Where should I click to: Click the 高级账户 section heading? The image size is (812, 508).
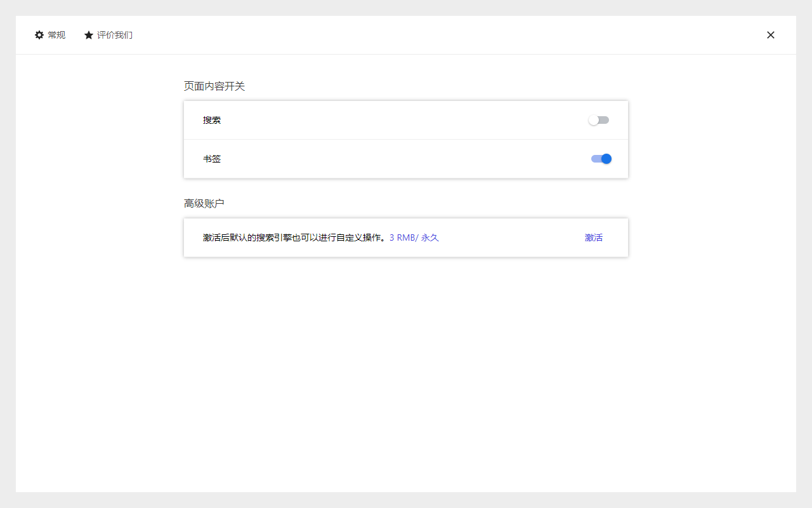pyautogui.click(x=204, y=203)
